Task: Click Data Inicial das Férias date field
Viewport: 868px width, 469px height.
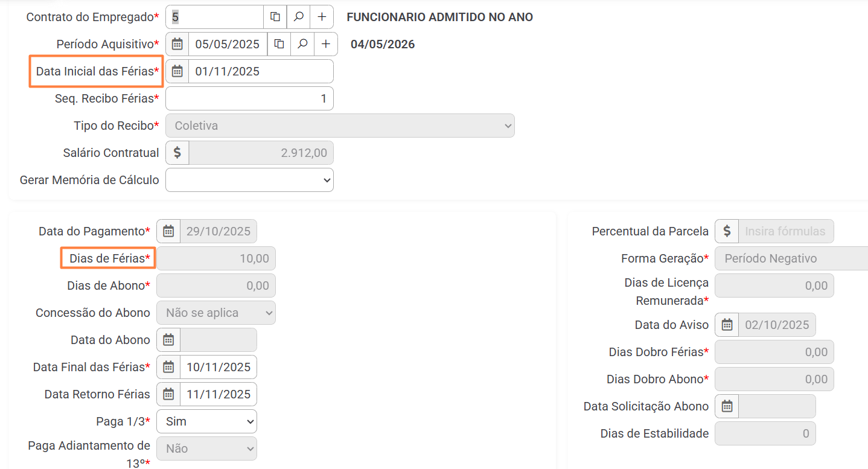Action: point(260,71)
